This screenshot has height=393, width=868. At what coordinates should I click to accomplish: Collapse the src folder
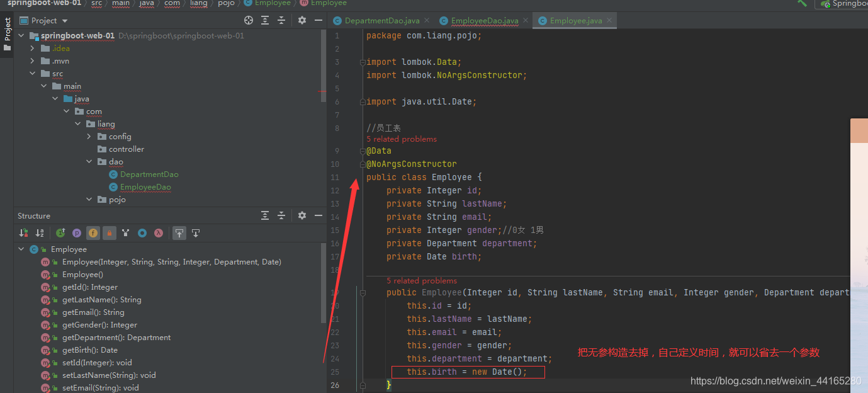32,74
